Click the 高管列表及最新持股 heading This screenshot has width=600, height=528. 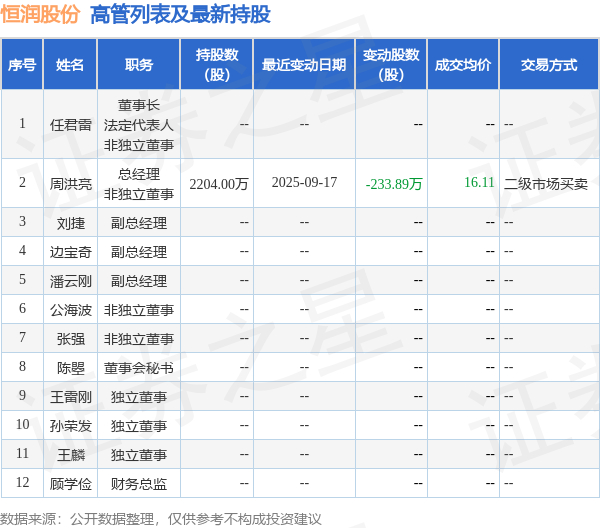(180, 15)
